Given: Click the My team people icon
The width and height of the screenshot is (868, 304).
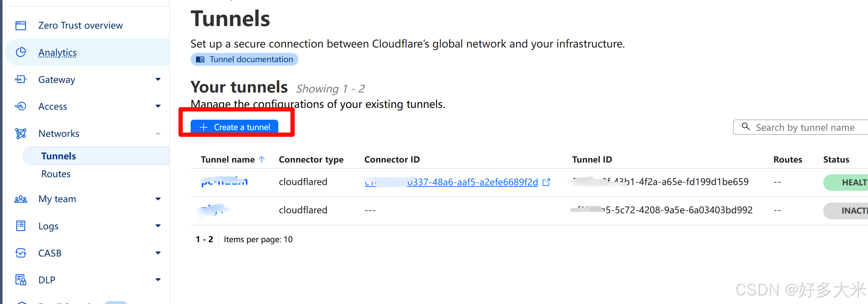Looking at the screenshot, I should (x=21, y=199).
